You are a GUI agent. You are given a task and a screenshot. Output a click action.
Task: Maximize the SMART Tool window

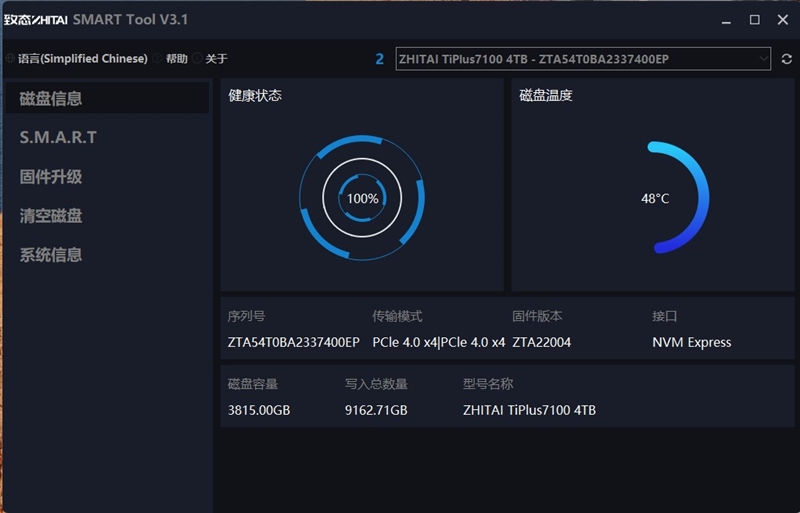(x=754, y=19)
